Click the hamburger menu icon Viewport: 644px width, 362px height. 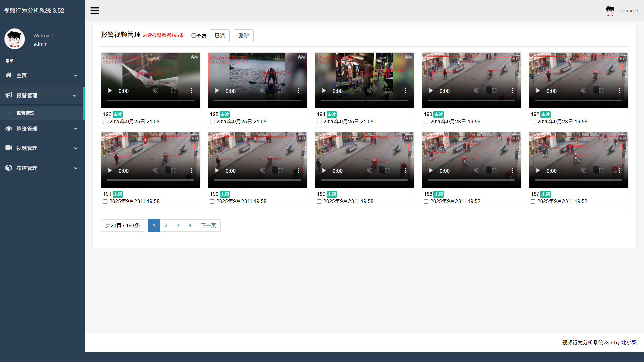pyautogui.click(x=95, y=11)
